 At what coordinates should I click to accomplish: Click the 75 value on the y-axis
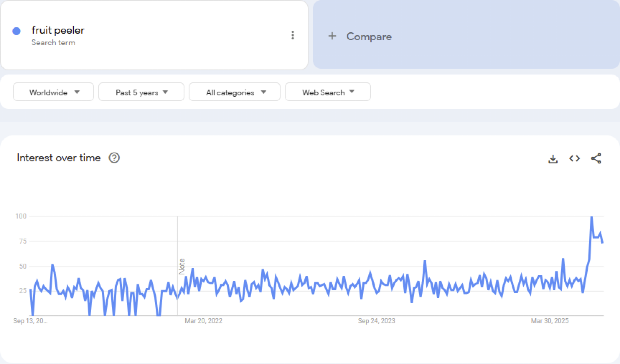23,241
